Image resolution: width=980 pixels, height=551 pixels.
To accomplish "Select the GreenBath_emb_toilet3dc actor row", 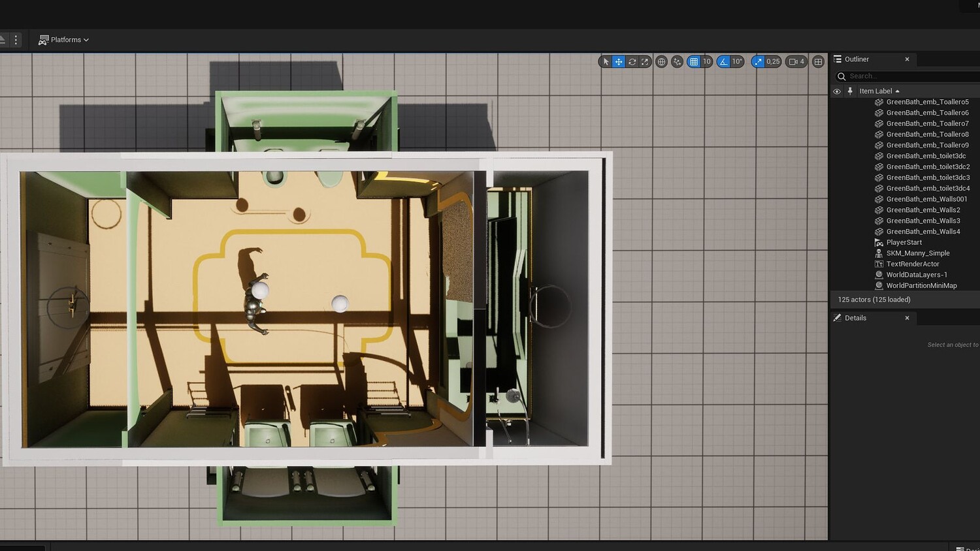I will 926,156.
